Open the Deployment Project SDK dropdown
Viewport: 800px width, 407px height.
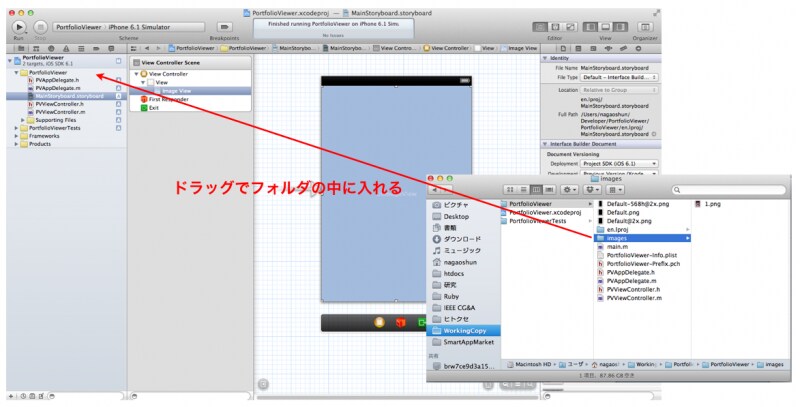point(619,164)
